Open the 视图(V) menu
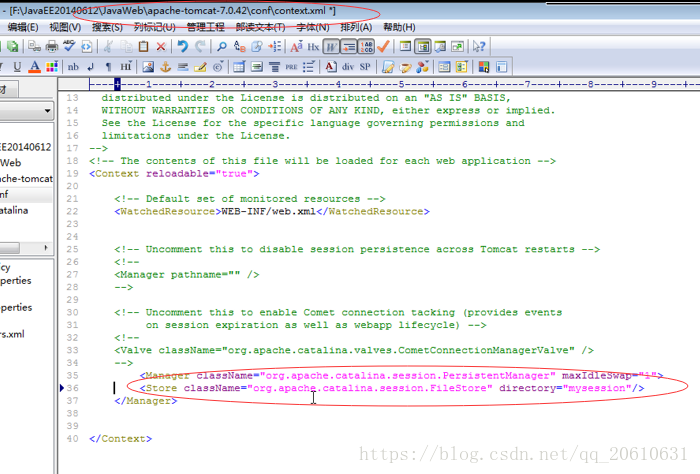 [65, 27]
